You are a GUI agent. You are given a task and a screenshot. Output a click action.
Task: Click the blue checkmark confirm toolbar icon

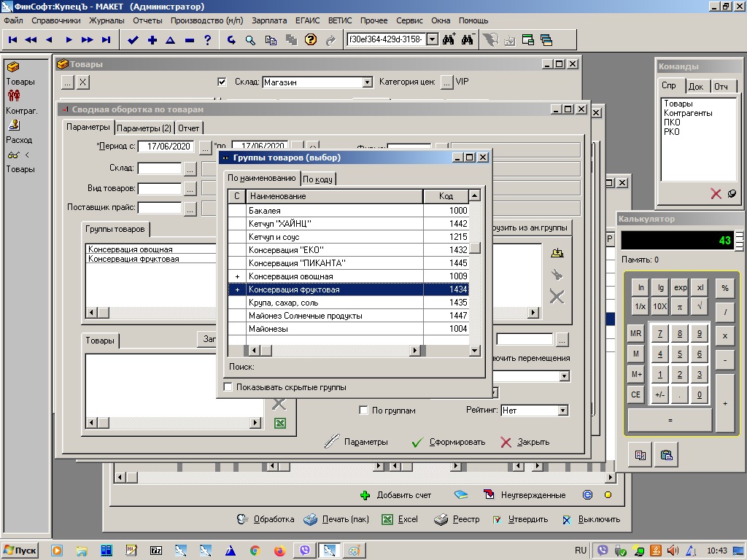click(133, 40)
